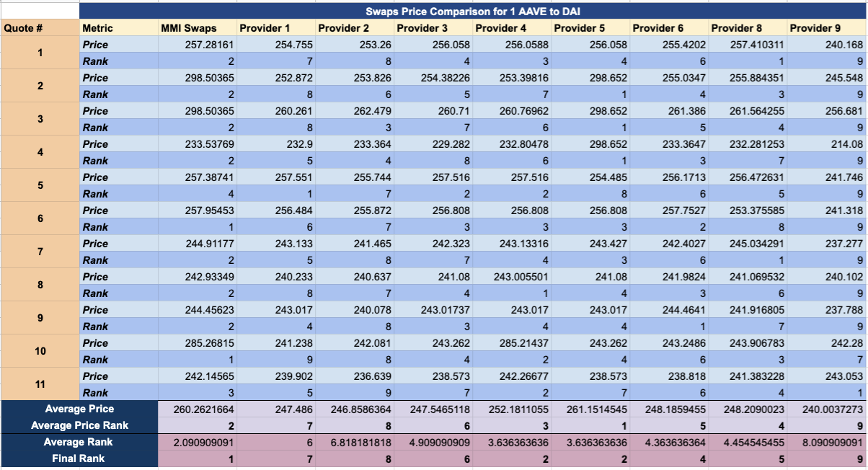Select Provider 9 price 214.08
The width and height of the screenshot is (868, 470).
827,144
